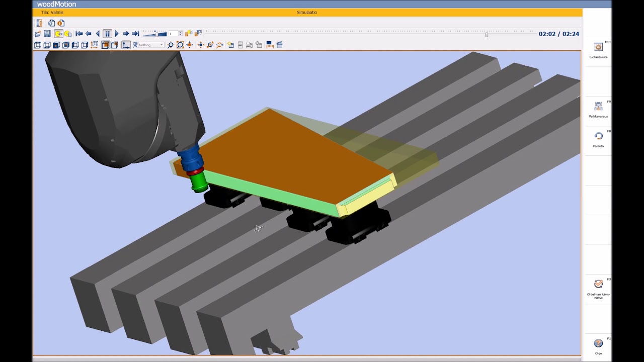Screen dimensions: 644x362
Task: Click the list icon in top toolbar row
Action: 39,23
